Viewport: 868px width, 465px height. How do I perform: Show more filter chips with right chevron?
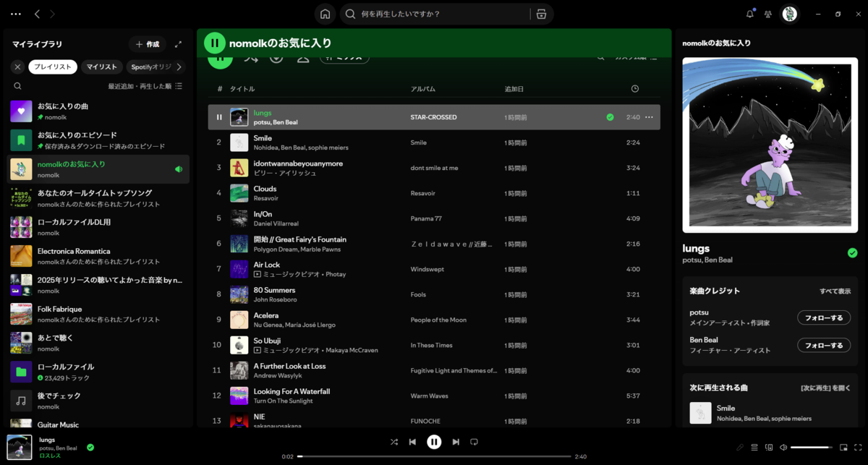coord(179,67)
